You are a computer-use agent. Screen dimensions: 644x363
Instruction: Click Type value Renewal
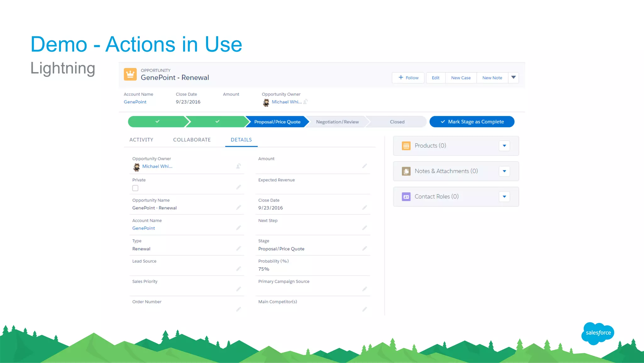[141, 249]
